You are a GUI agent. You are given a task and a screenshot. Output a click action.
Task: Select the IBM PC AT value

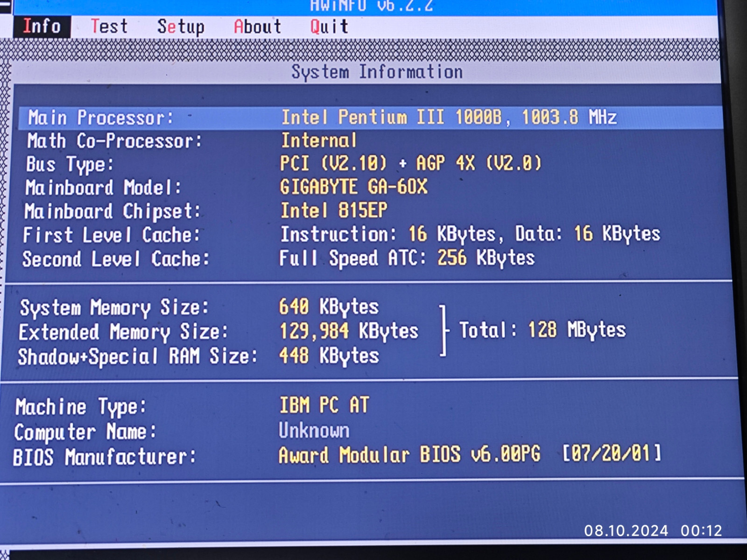point(324,405)
